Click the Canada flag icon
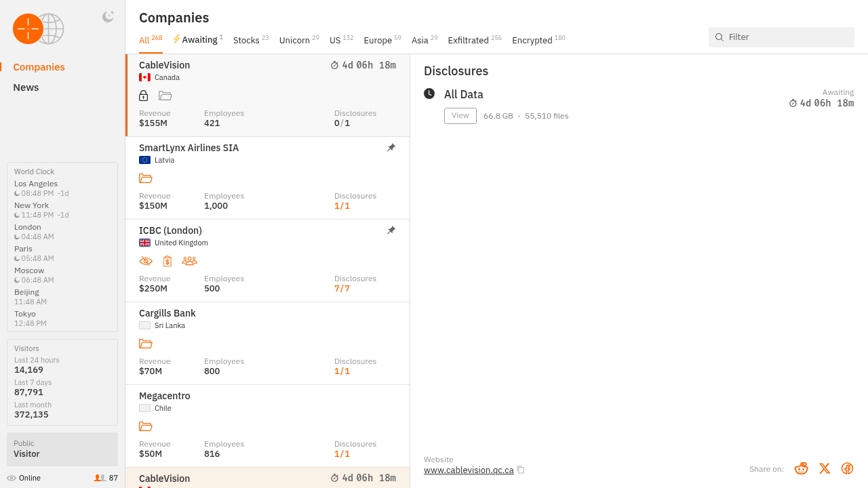 pos(144,77)
